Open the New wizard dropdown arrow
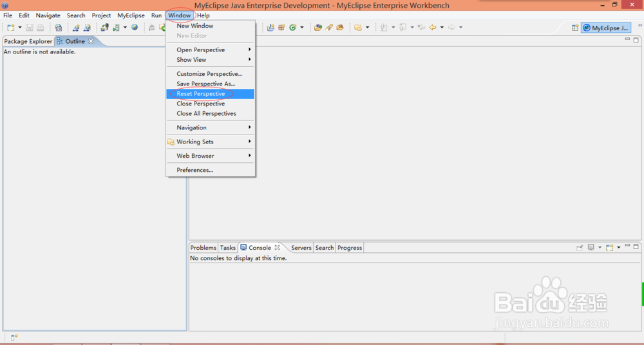This screenshot has width=644, height=345. [20, 28]
